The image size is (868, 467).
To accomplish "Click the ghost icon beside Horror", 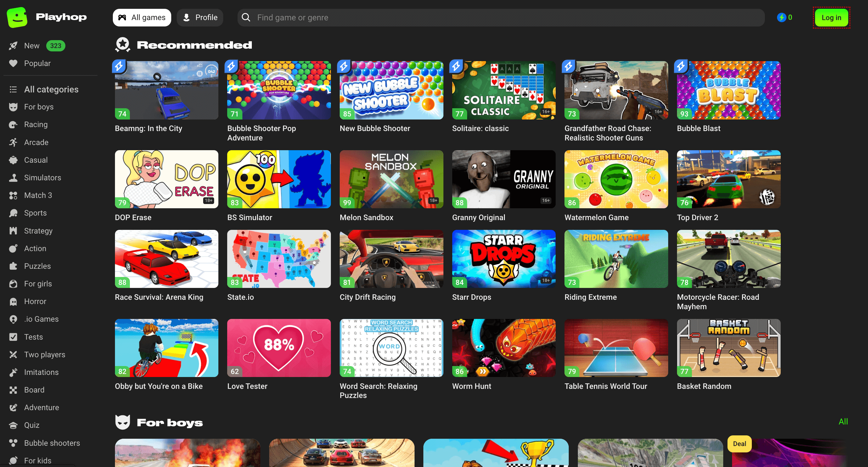I will click(x=13, y=302).
